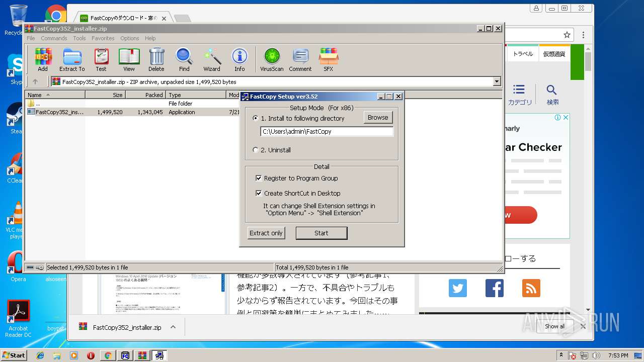This screenshot has height=362, width=644.
Task: Expand the download item options chevron
Action: [173, 327]
